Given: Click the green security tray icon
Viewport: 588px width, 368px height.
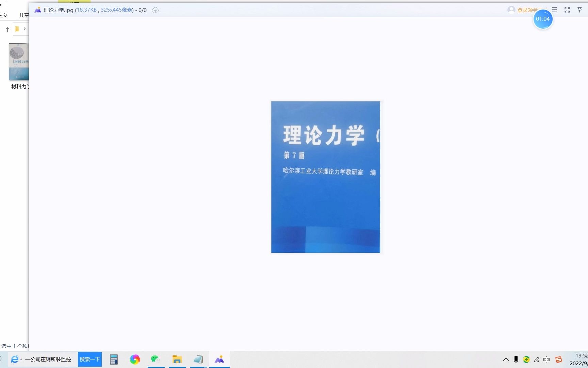Looking at the screenshot, I should tap(526, 359).
